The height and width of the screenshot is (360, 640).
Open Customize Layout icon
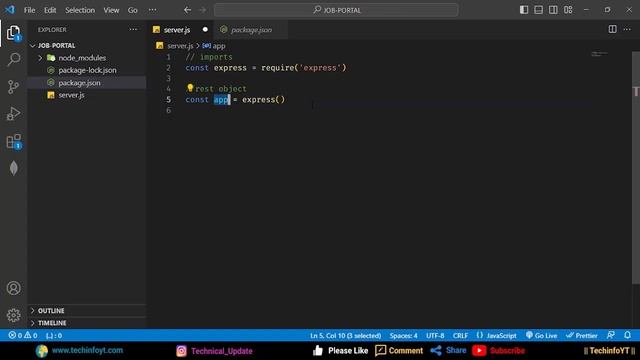tap(568, 10)
